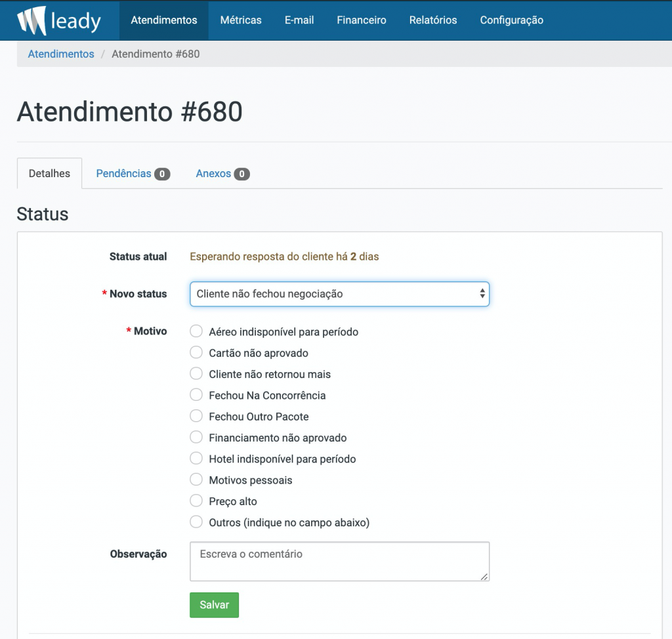Pick Outros (indique no campo abaixo)
This screenshot has width=672, height=639.
[196, 522]
